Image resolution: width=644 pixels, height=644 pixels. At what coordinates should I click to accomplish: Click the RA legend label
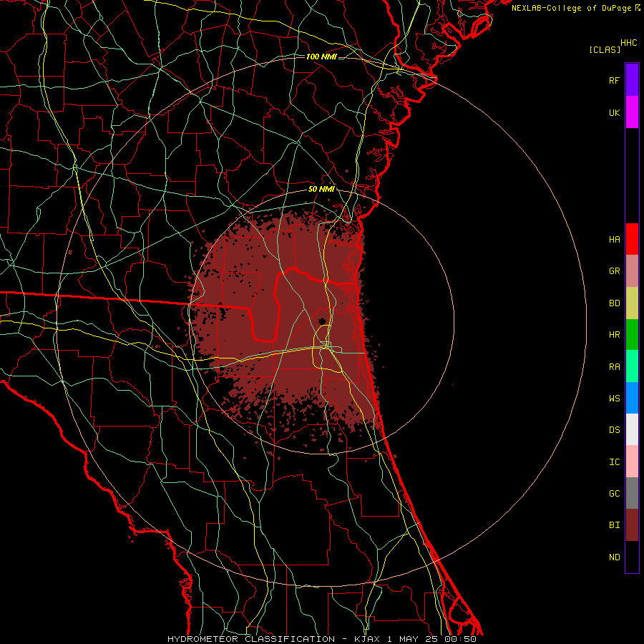614,367
